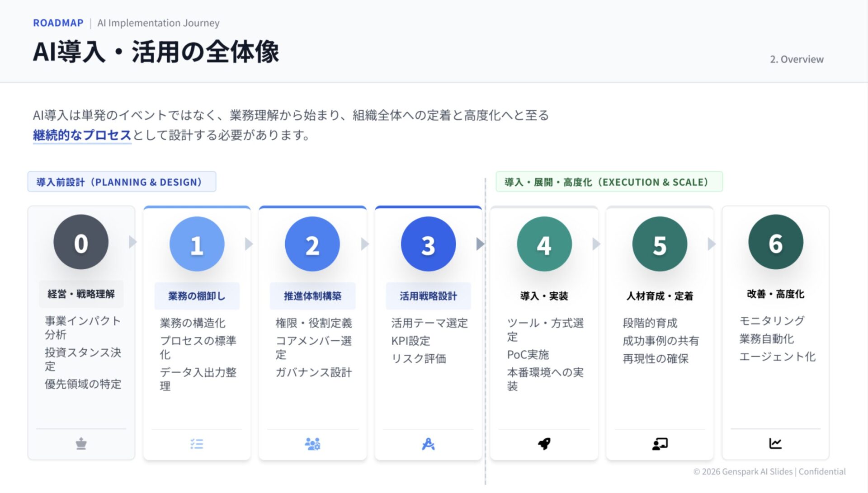This screenshot has width=868, height=493.
Task: Click the team members icon in card 2
Action: point(312,444)
